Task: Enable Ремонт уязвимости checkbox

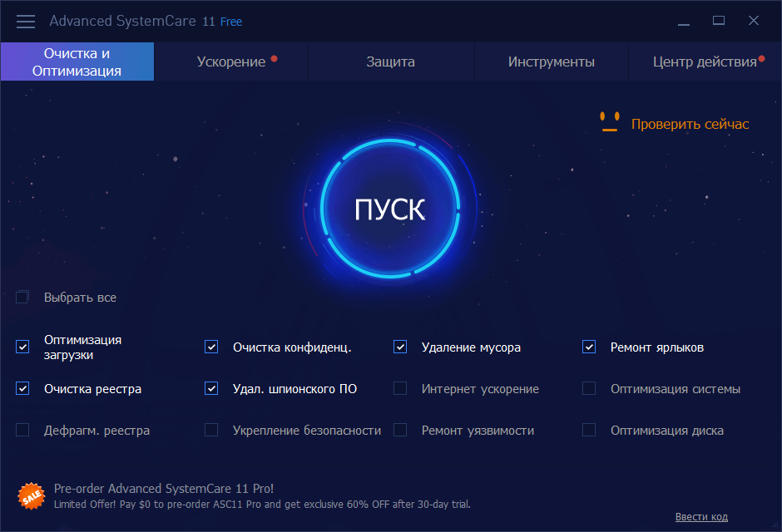Action: point(400,430)
